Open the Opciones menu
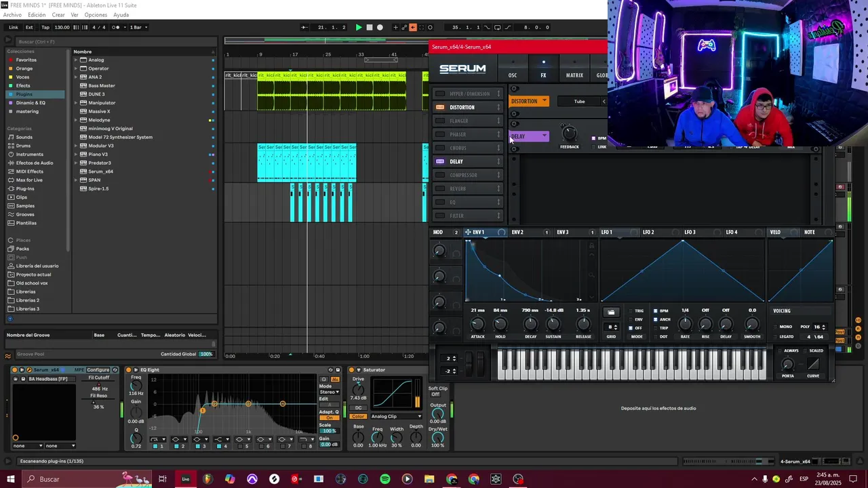 pyautogui.click(x=96, y=15)
